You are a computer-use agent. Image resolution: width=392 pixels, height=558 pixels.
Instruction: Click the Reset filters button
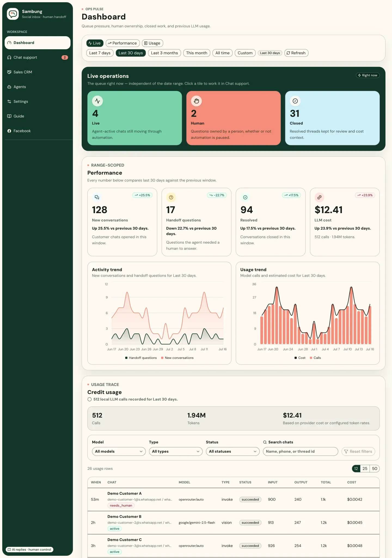point(358,451)
